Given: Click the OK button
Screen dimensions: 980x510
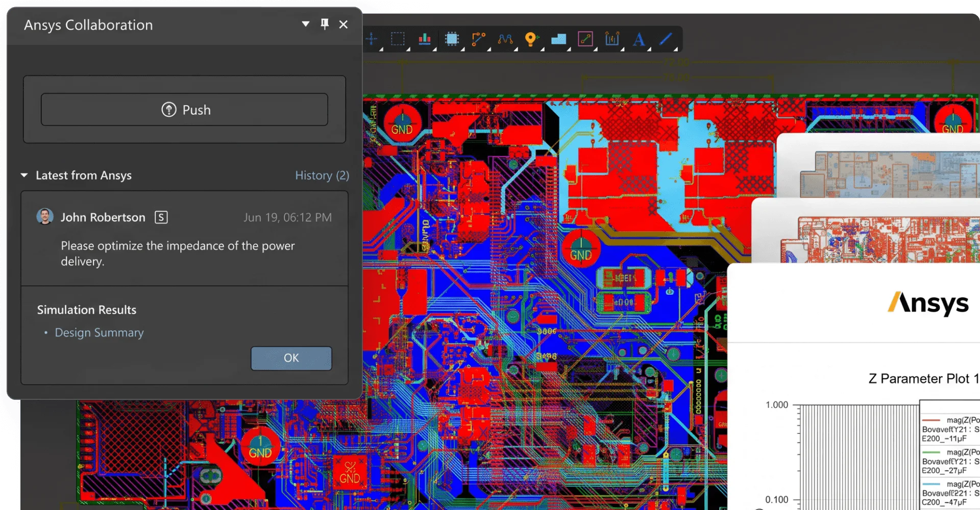Looking at the screenshot, I should [291, 358].
